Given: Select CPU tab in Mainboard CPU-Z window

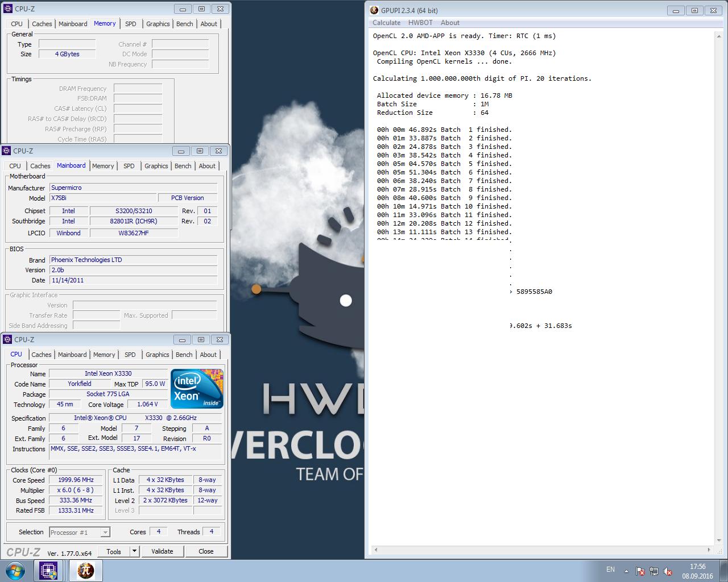Looking at the screenshot, I should pos(15,166).
